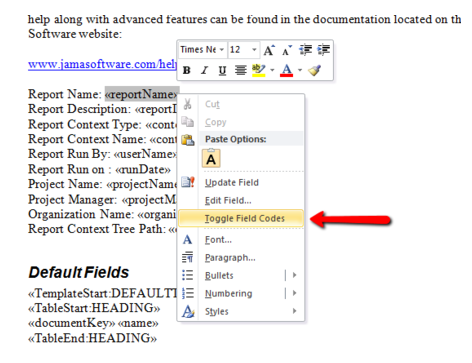
Task: Center text with mini toolbar align icon
Action: point(240,70)
